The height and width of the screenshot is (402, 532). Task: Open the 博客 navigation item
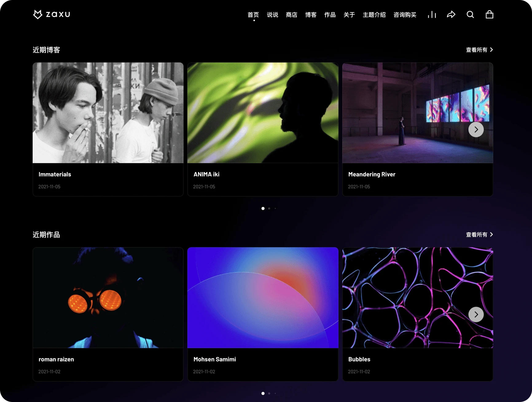click(x=311, y=15)
